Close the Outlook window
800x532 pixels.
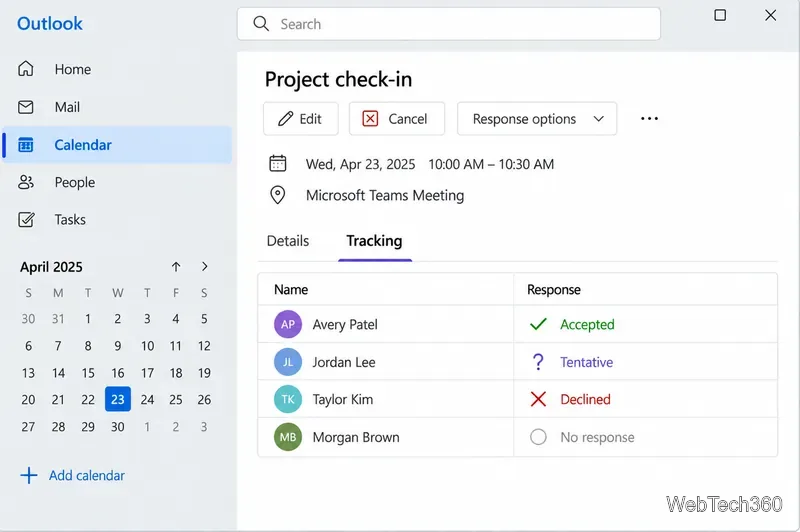[770, 15]
